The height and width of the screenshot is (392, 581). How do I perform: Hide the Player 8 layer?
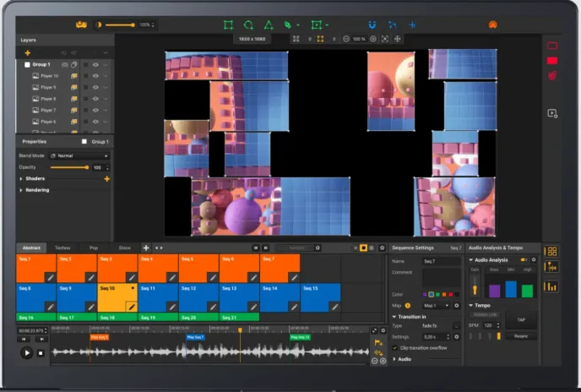click(95, 99)
